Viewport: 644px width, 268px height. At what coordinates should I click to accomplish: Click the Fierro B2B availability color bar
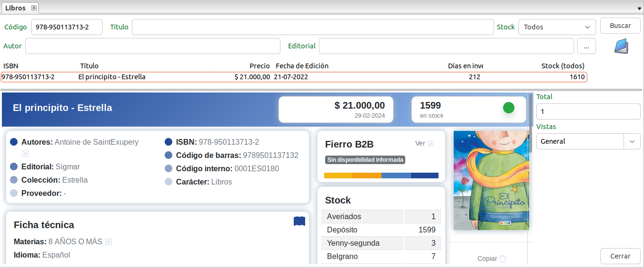click(x=381, y=176)
